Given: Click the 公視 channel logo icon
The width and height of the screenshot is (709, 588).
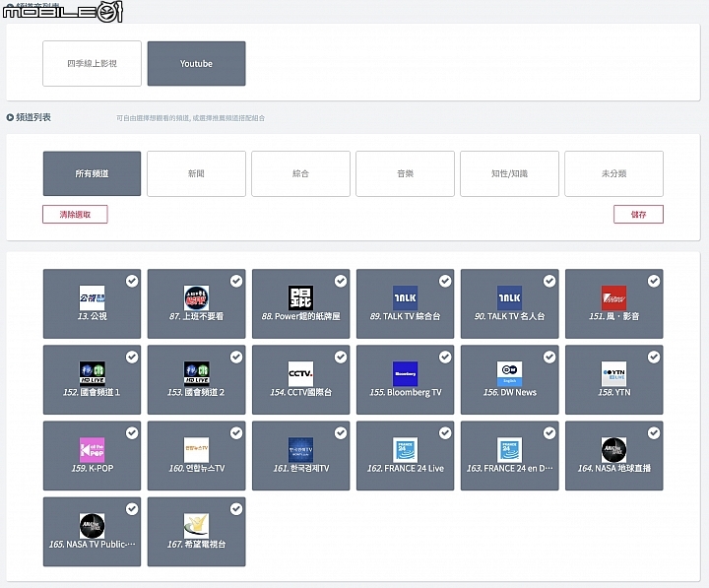Looking at the screenshot, I should pos(92,297).
